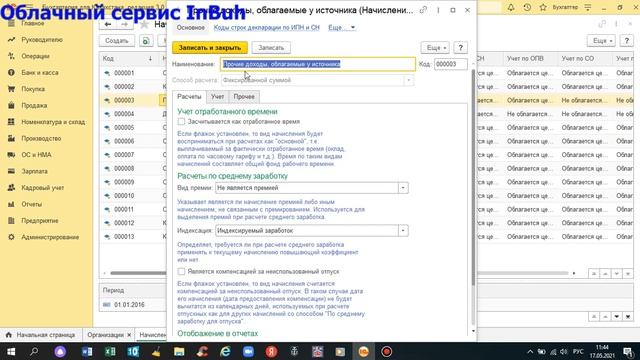Image resolution: width=640 pixels, height=360 pixels.
Task: Open the Зарплата section icon
Action: tap(11, 171)
